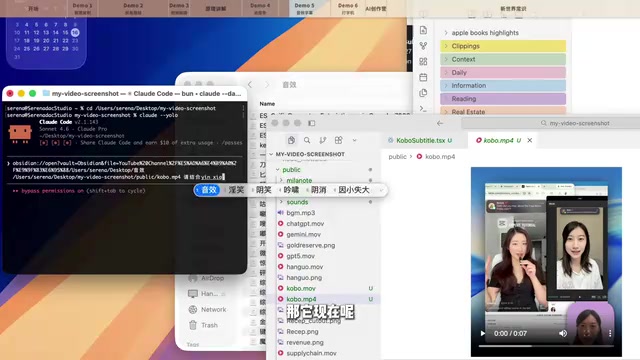
Task: Play the kobo.mp4 video preview
Action: pyautogui.click(x=483, y=333)
